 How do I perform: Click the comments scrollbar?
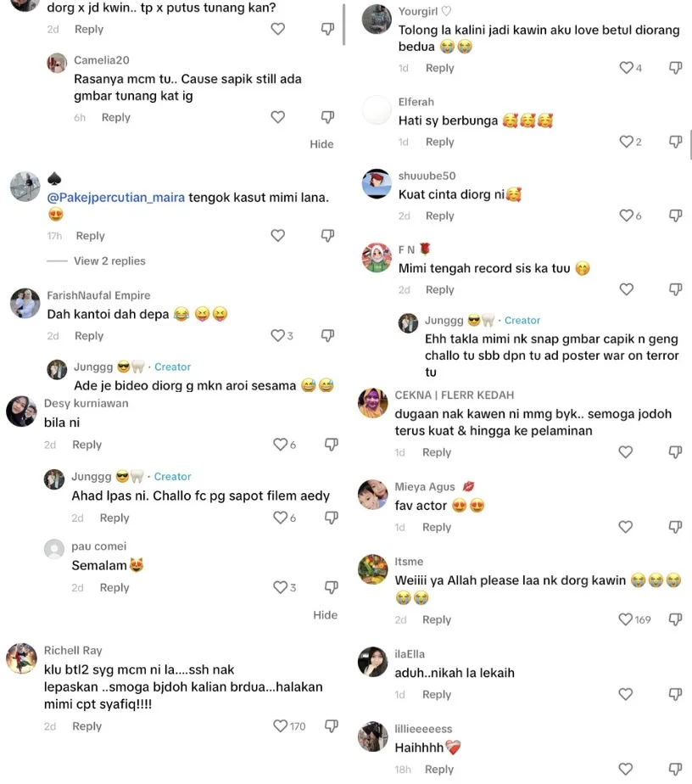[x=343, y=24]
